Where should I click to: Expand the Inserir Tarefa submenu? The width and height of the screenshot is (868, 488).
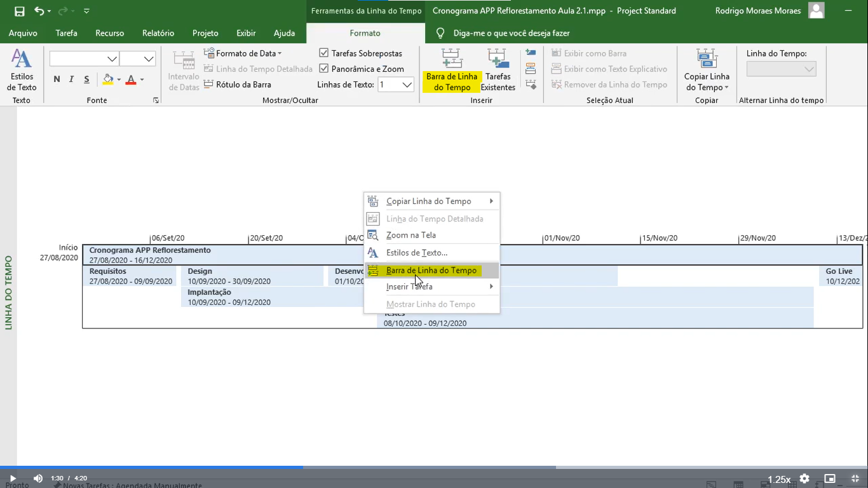tap(431, 287)
